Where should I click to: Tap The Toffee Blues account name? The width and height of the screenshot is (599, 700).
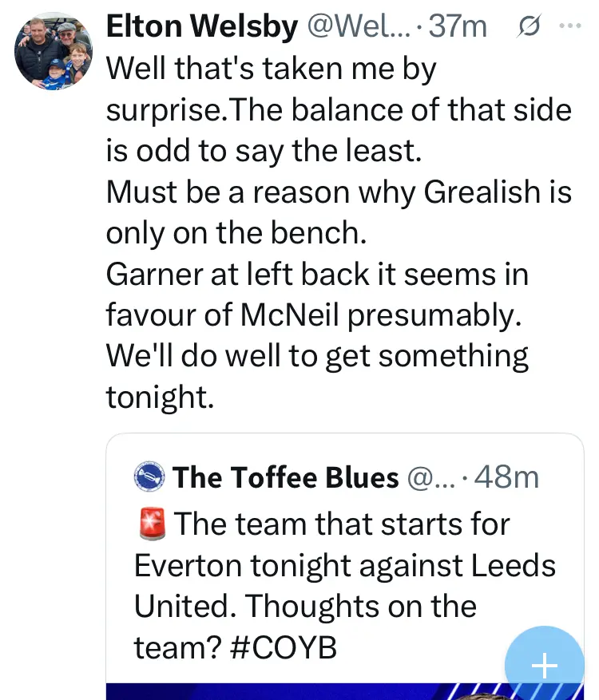285,477
